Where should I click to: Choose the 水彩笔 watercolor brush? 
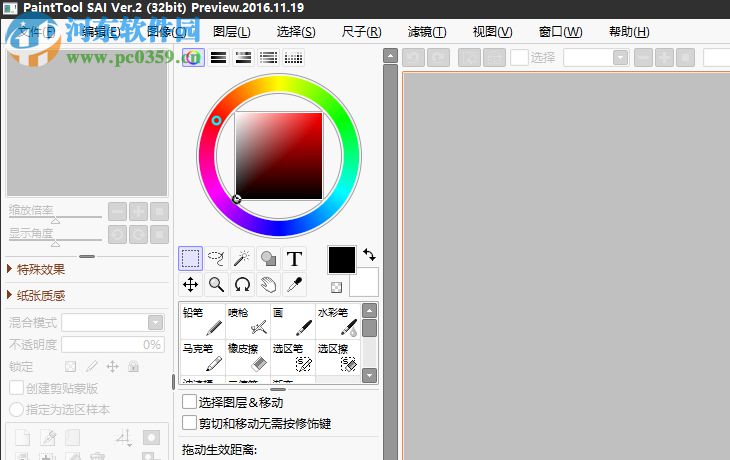coord(338,321)
